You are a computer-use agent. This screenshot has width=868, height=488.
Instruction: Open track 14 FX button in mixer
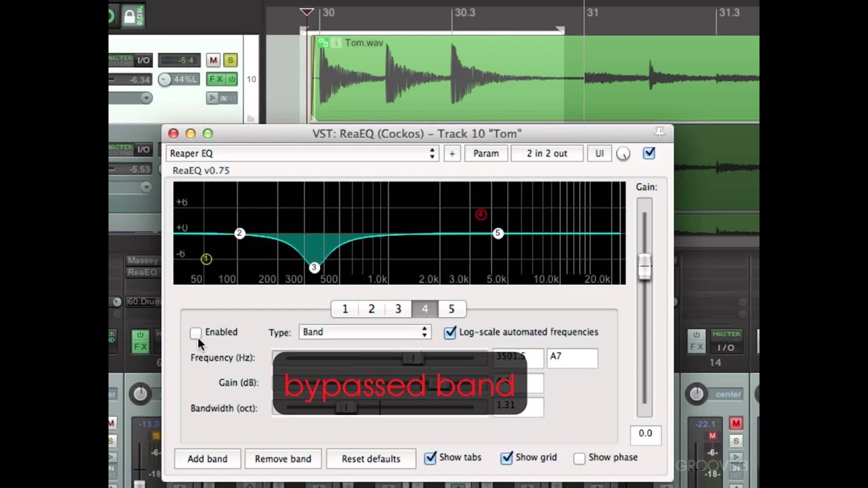point(696,341)
